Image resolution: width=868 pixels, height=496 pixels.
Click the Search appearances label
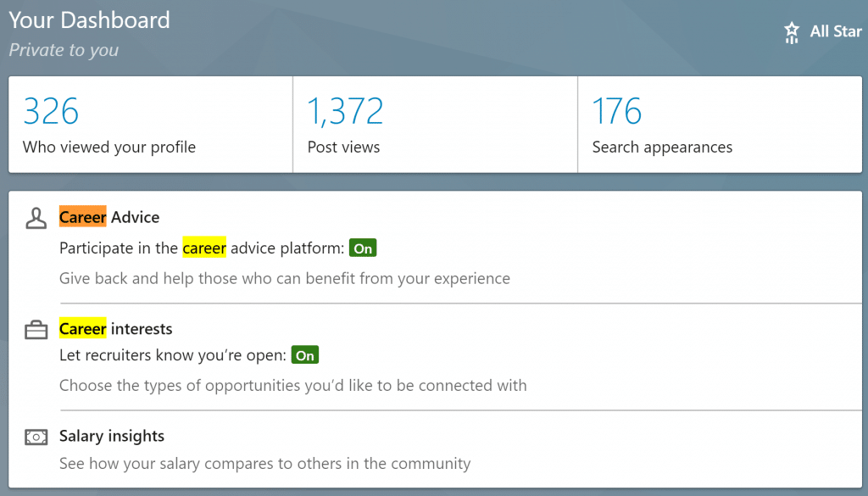pos(662,148)
